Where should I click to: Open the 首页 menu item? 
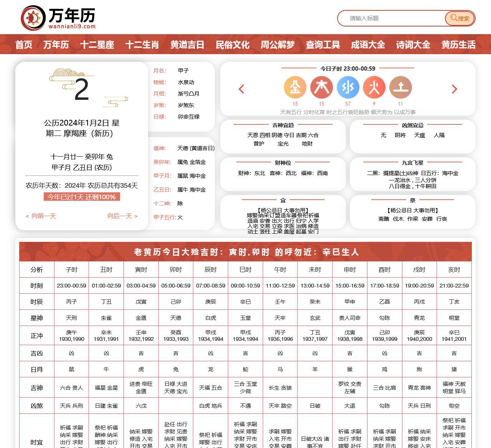coord(24,45)
